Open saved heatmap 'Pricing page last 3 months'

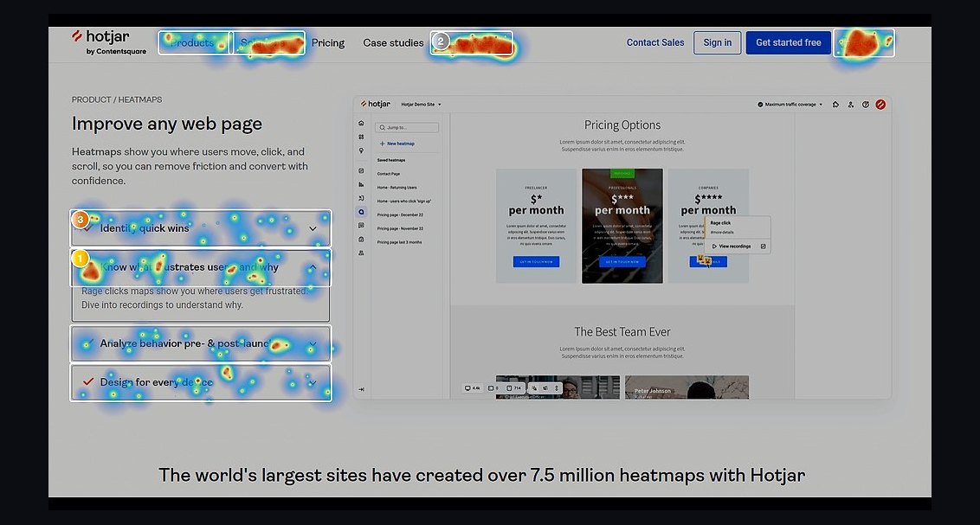click(399, 242)
